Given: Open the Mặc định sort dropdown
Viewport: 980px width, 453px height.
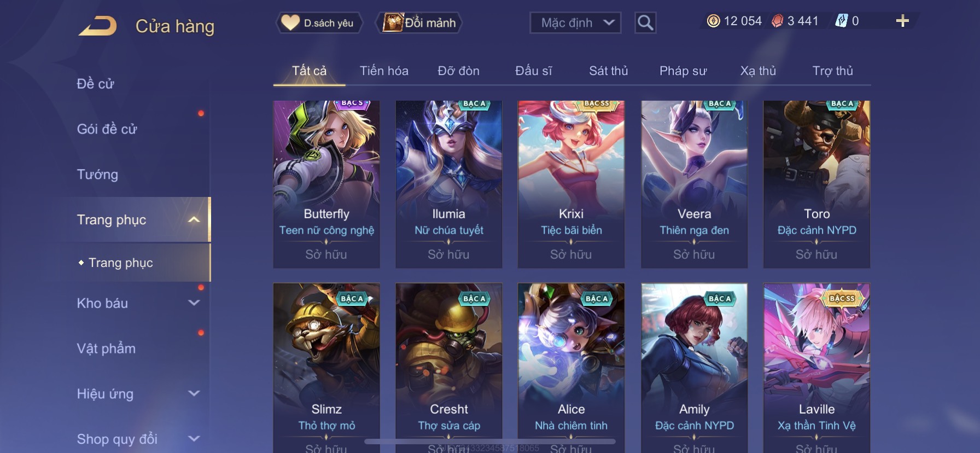Looking at the screenshot, I should (x=575, y=22).
